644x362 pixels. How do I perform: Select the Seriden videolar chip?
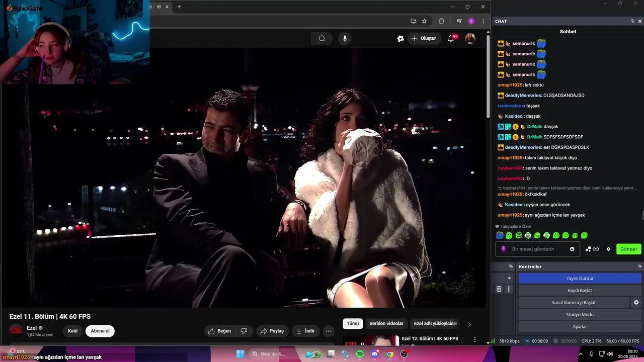point(386,324)
